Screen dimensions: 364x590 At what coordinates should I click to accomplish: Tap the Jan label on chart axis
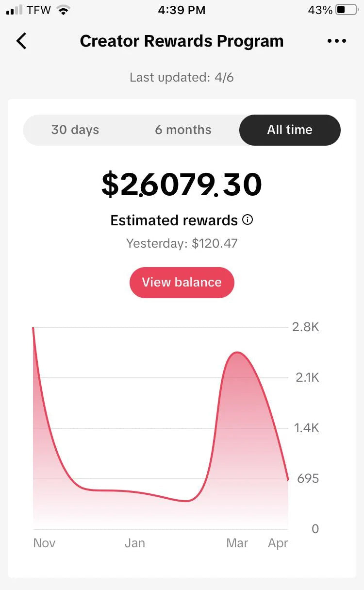point(134,543)
